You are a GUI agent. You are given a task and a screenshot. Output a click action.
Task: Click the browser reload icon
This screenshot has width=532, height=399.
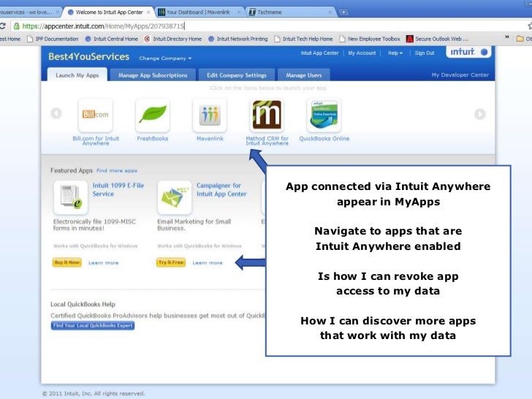(x=3, y=26)
